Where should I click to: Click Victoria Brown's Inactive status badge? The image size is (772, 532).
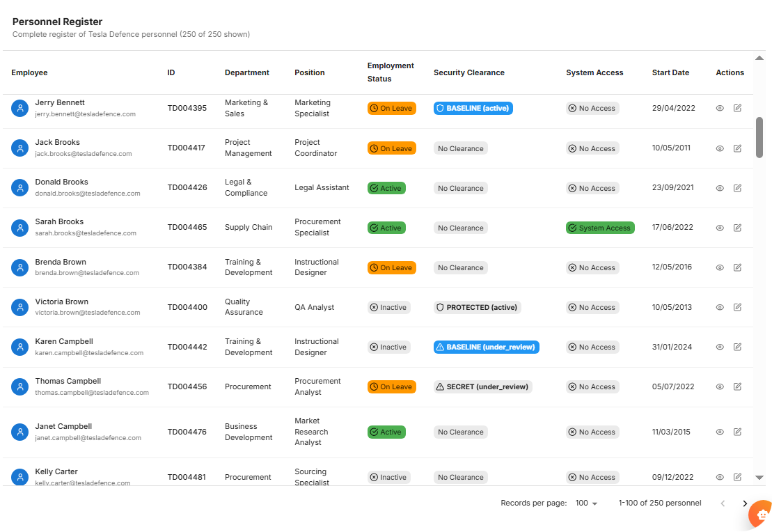tap(389, 307)
